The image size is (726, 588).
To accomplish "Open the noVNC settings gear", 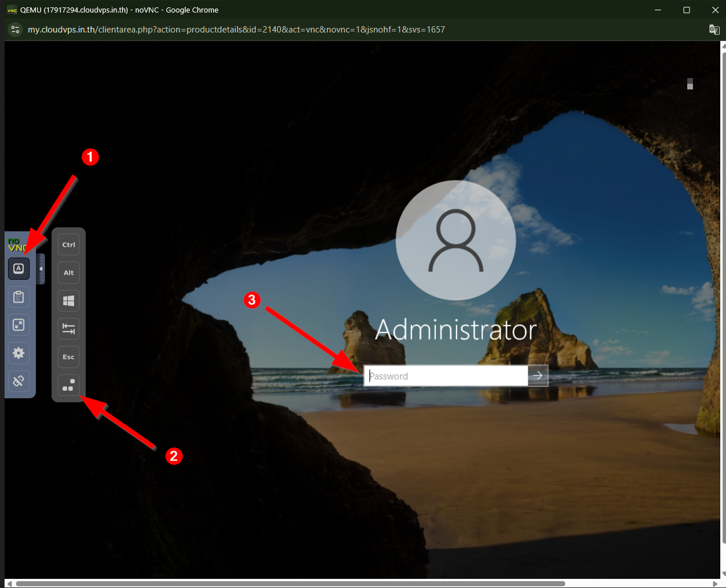I will click(x=19, y=353).
